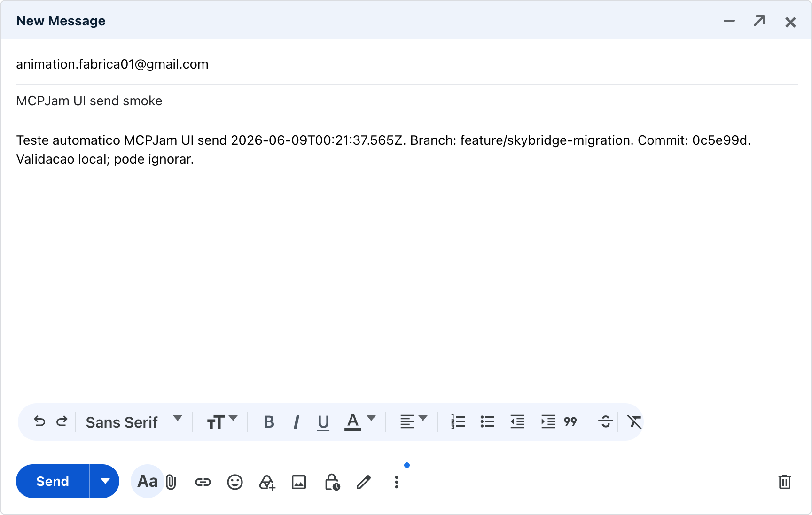Open the Sans Serif font dropdown
Screen dimensions: 812x515
point(133,422)
